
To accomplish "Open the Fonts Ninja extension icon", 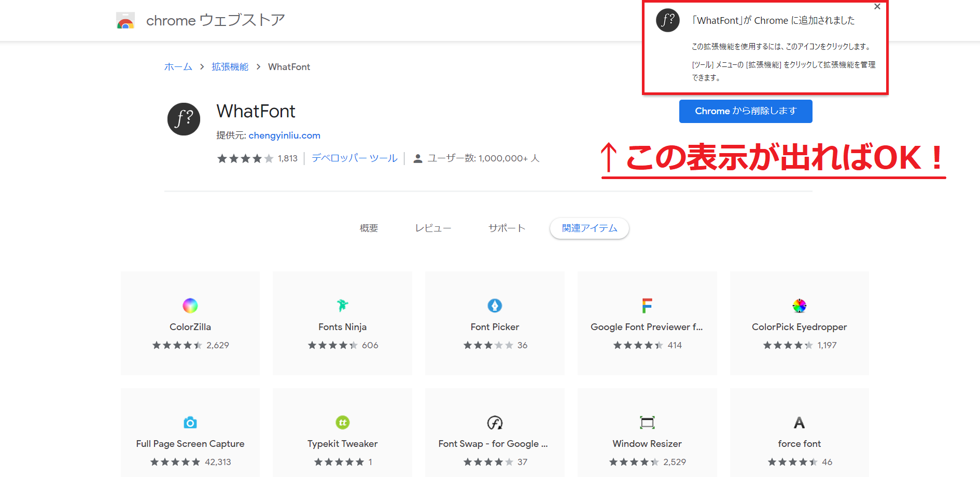I will tap(342, 306).
